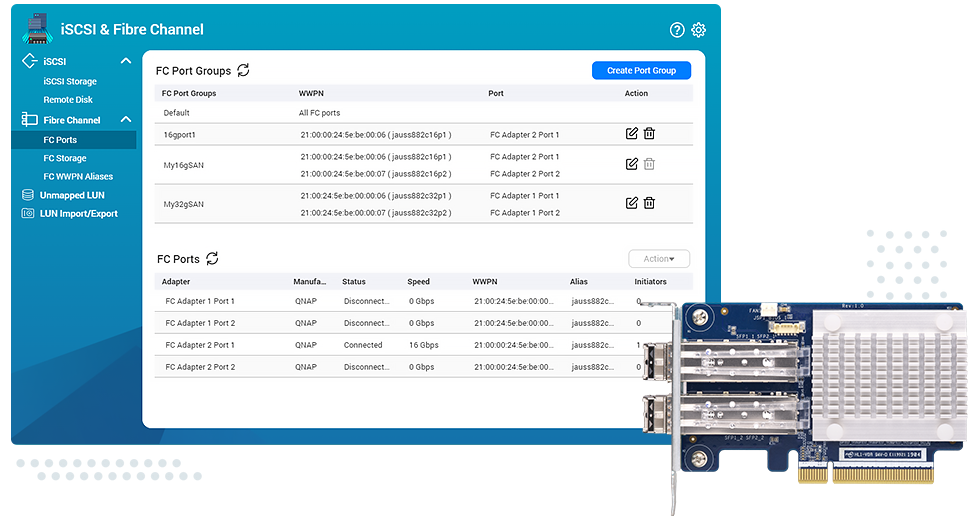Refresh the FC Port Groups list
This screenshot has width=980, height=530.
(x=243, y=70)
